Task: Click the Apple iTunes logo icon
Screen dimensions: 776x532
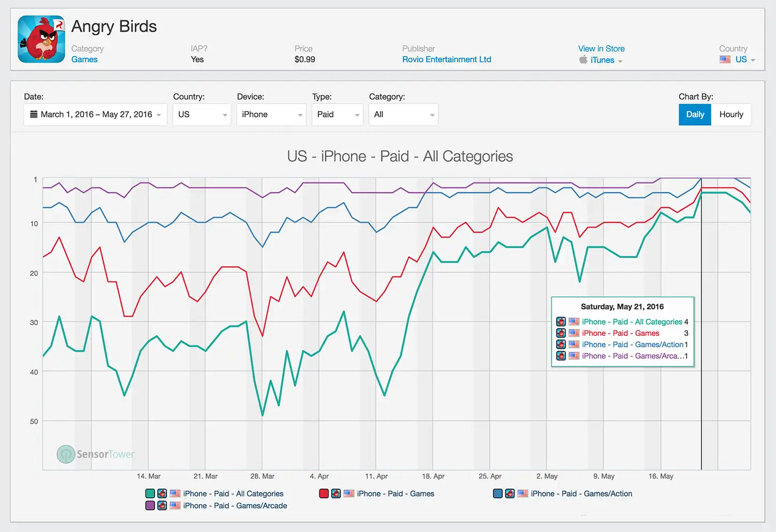Action: click(583, 59)
